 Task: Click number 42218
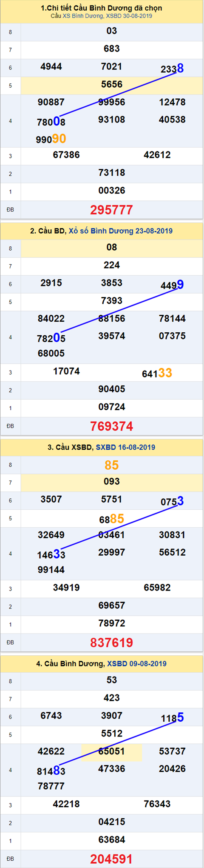66,804
